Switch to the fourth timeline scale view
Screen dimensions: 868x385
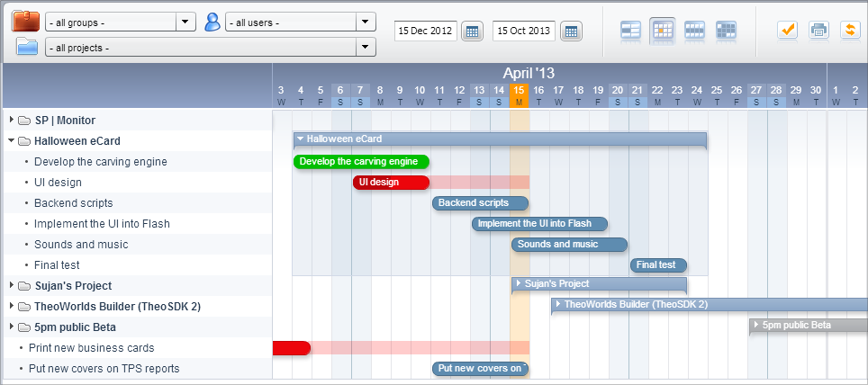coord(726,30)
